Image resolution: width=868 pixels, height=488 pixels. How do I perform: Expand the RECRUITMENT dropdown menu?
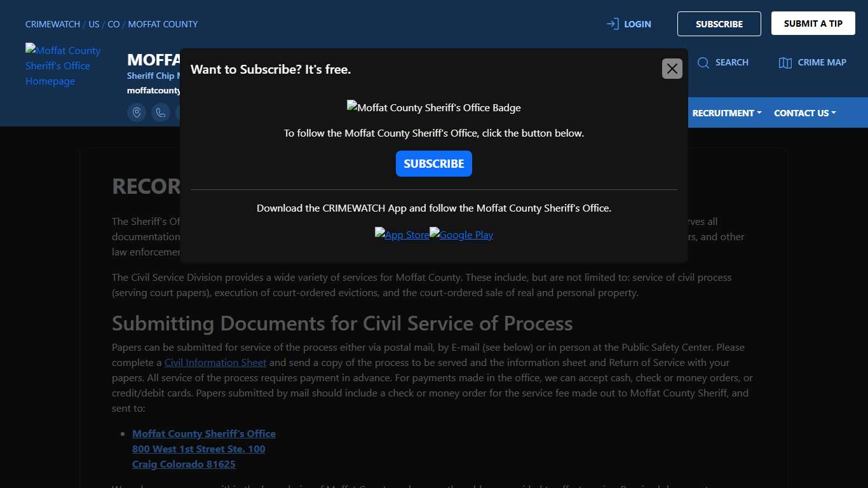click(726, 112)
